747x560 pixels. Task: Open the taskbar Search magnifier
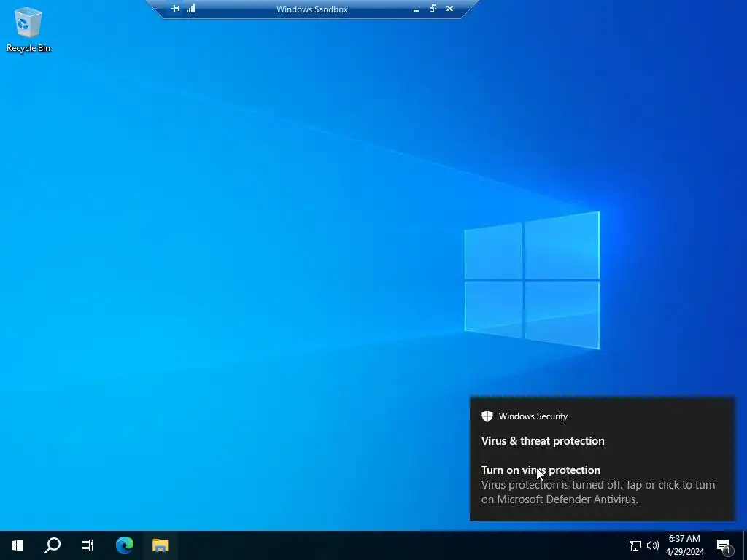pos(53,545)
